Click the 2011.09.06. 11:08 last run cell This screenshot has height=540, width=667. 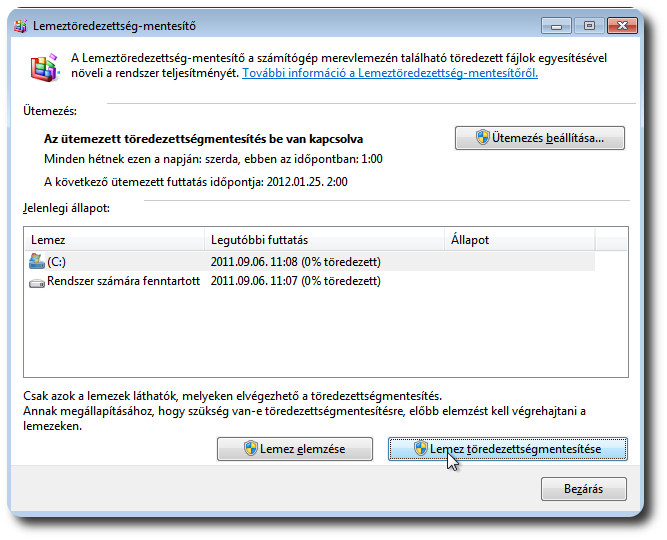(x=296, y=262)
